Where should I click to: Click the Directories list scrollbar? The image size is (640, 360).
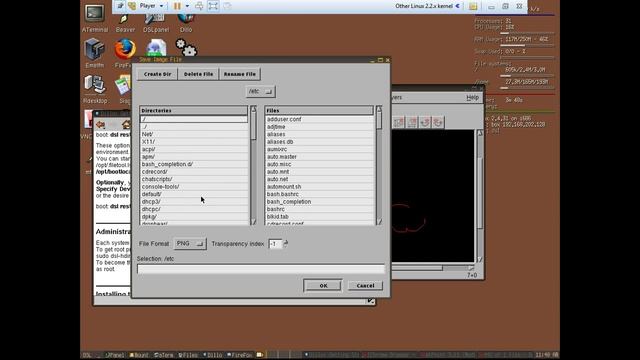253,166
